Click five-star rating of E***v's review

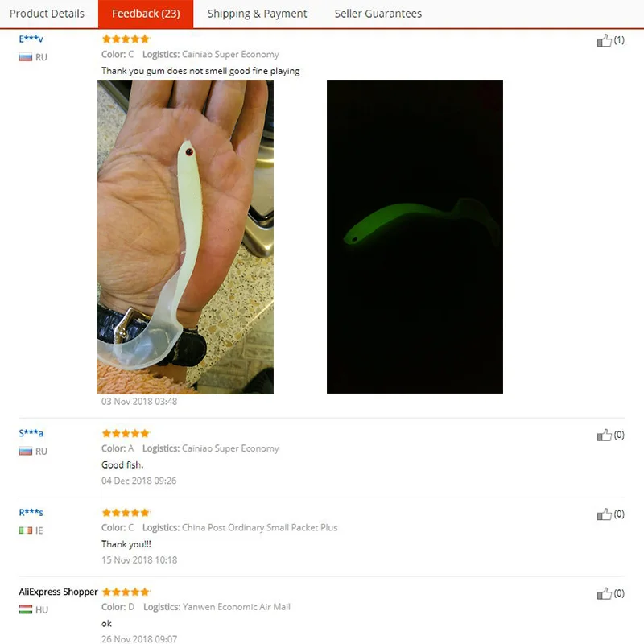click(x=126, y=39)
